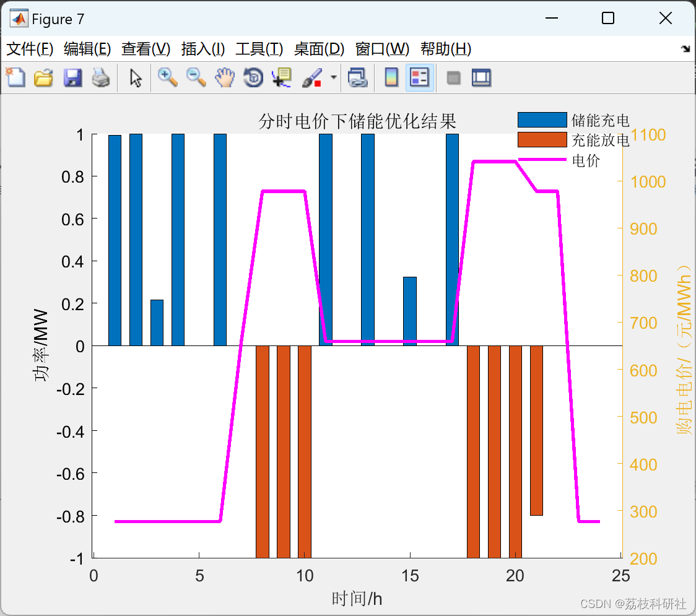This screenshot has width=696, height=616.
Task: Open the 桌面(D) menu
Action: (319, 49)
